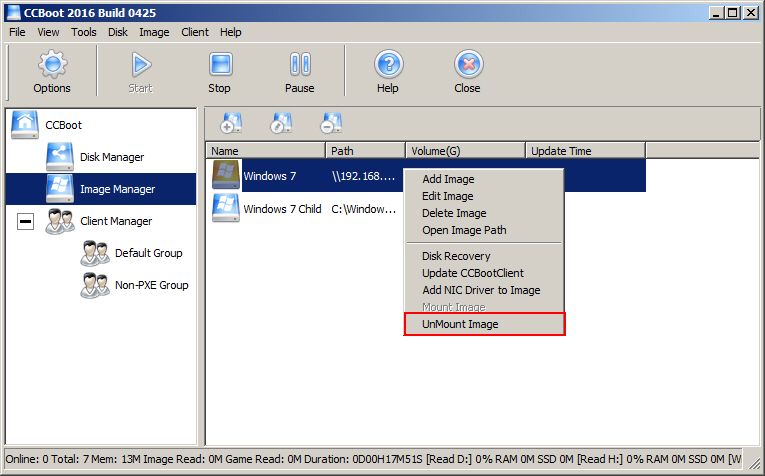Open the Options gear icon
Image resolution: width=765 pixels, height=476 pixels.
pyautogui.click(x=52, y=64)
